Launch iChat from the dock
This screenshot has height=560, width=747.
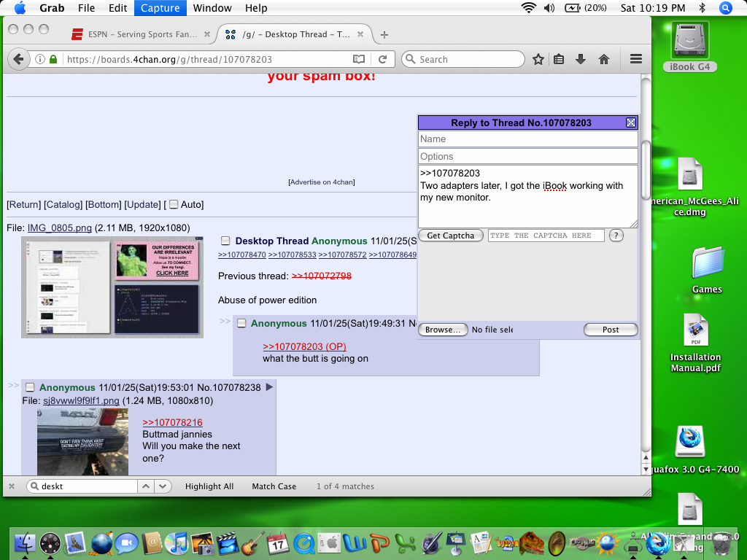click(x=126, y=544)
